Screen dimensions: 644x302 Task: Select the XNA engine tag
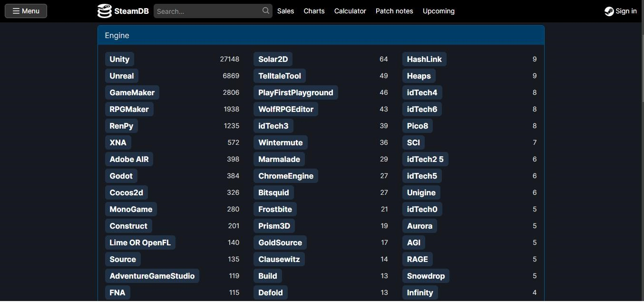pyautogui.click(x=118, y=142)
